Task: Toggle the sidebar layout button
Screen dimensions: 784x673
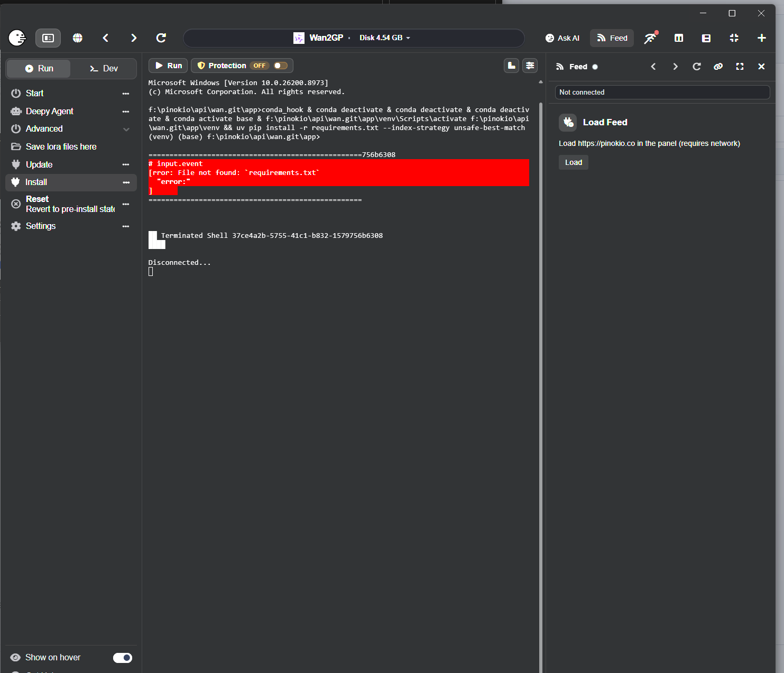Action: (x=48, y=38)
